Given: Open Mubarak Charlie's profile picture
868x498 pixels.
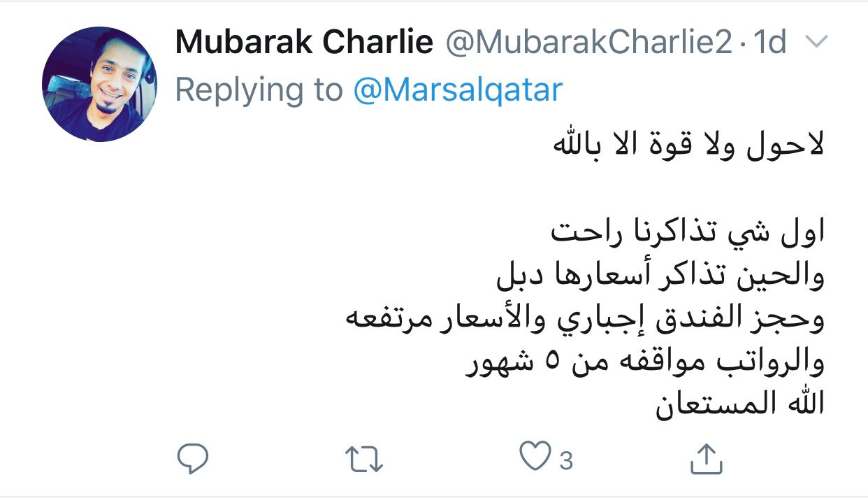Looking at the screenshot, I should click(x=99, y=85).
